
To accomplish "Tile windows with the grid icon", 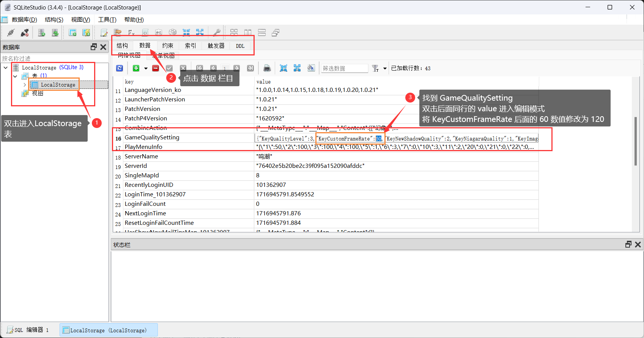I will coord(234,33).
